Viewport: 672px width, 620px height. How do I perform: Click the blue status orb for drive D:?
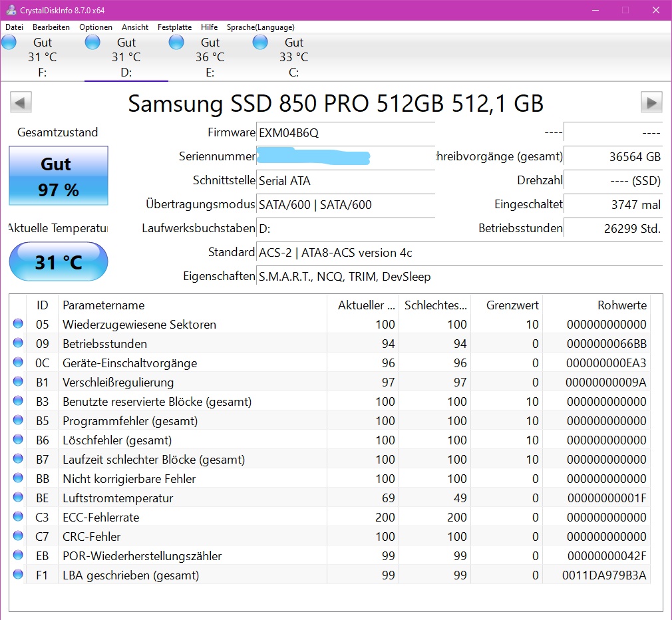(x=92, y=43)
